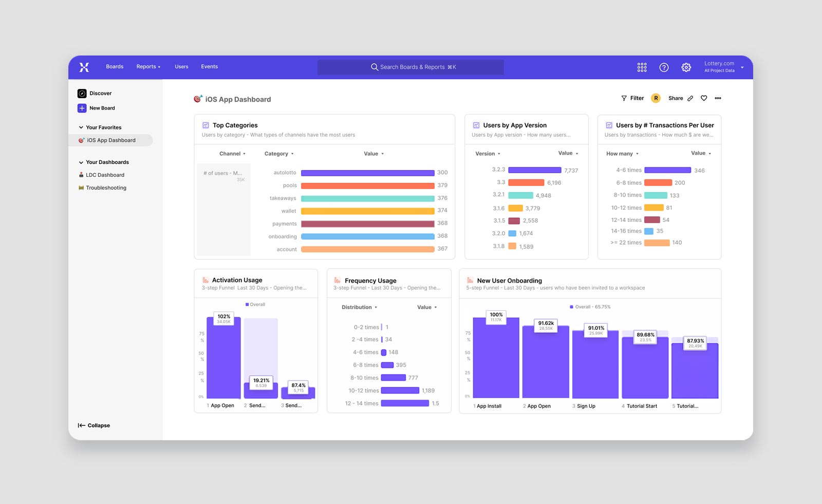Viewport: 822px width, 504px height.
Task: Open settings gear icon in top bar
Action: [686, 67]
